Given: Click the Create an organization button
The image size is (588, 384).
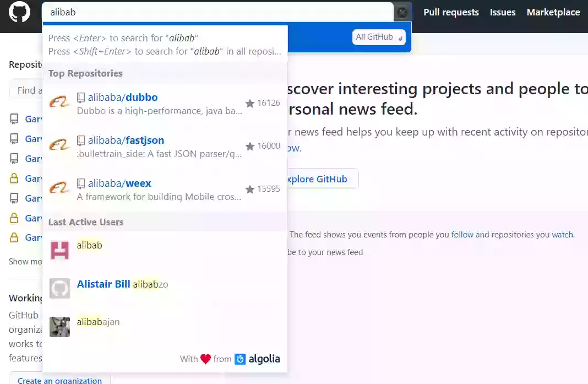Looking at the screenshot, I should coord(59,380).
